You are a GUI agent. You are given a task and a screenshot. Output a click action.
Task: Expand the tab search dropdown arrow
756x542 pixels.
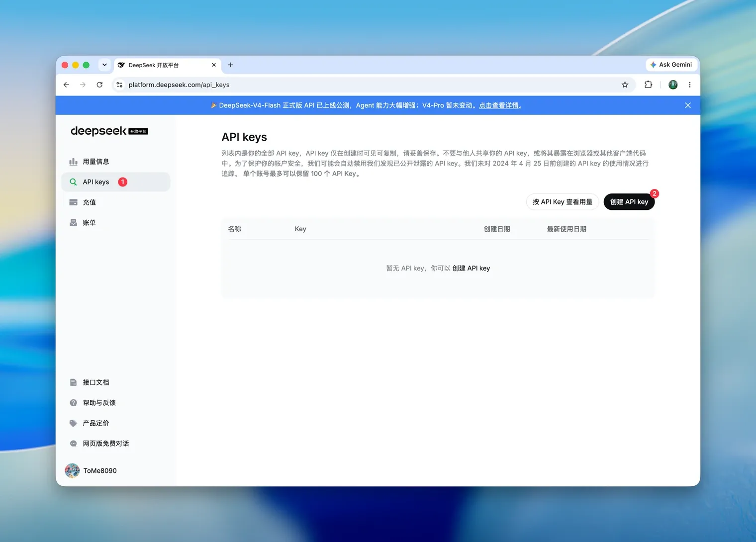coord(104,65)
